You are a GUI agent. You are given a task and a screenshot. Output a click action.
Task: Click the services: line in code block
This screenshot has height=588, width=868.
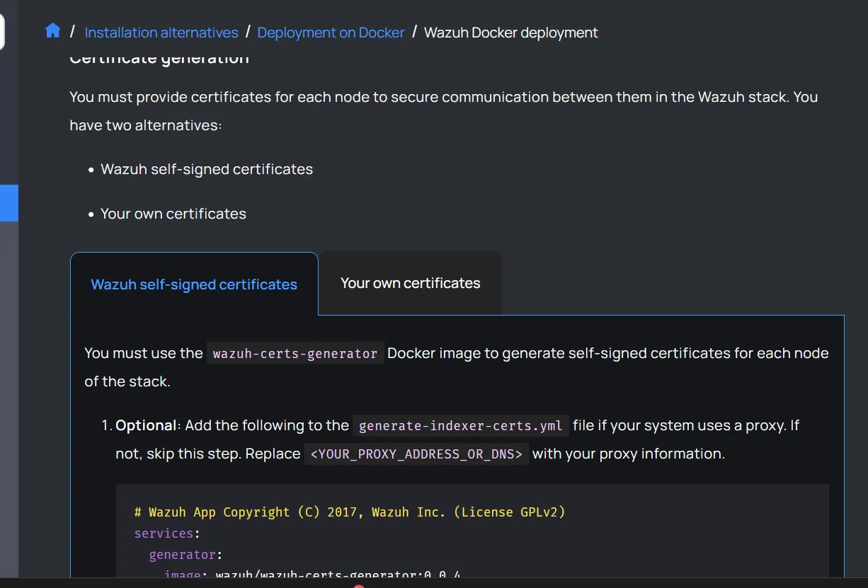point(167,533)
